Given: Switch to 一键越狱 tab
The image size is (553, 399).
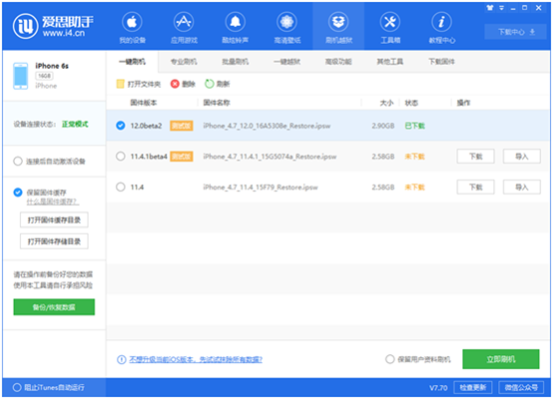Looking at the screenshot, I should click(287, 62).
